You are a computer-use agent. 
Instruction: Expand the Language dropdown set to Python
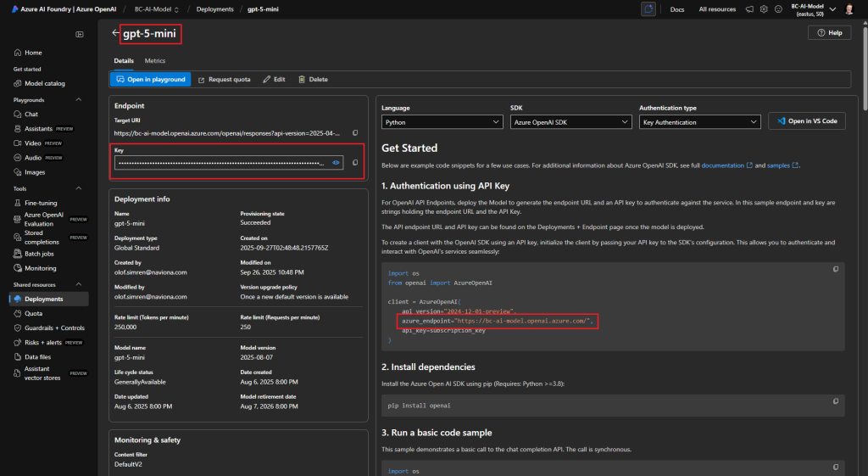point(442,122)
